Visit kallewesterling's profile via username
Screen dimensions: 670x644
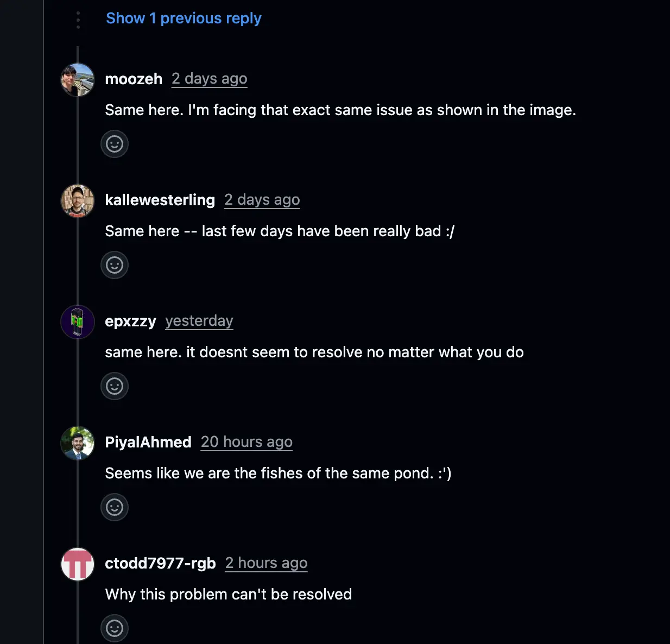click(160, 200)
